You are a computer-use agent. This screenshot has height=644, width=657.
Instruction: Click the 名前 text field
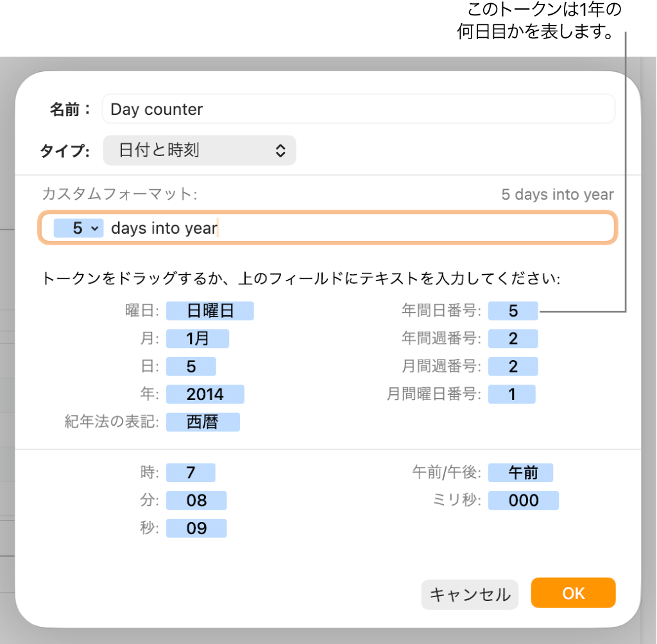358,109
